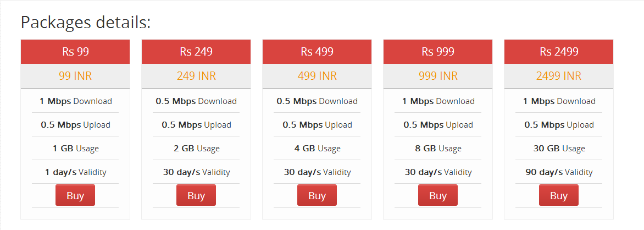Click the 499 INR price label
The height and width of the screenshot is (230, 644).
[x=317, y=76]
